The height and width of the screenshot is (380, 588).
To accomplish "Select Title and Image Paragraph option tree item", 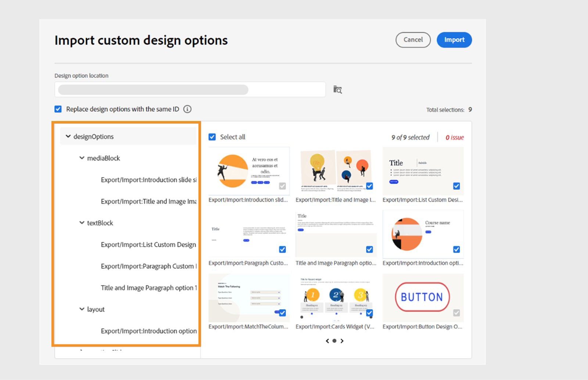I will point(148,288).
